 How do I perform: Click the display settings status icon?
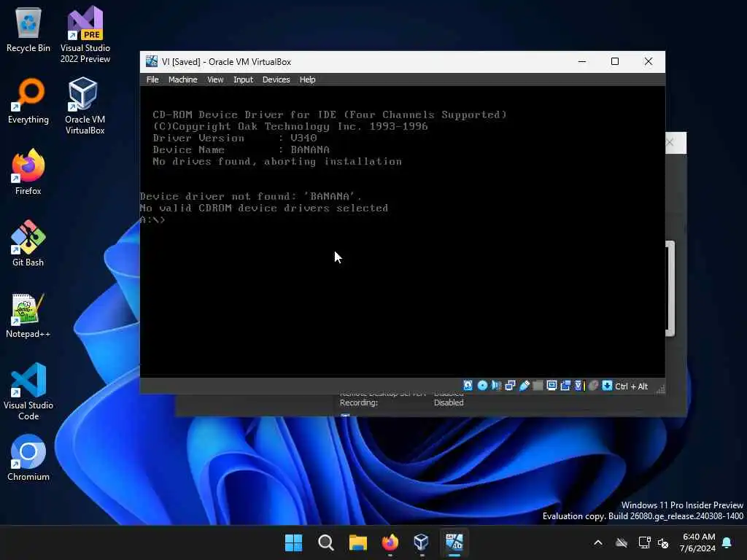click(551, 385)
